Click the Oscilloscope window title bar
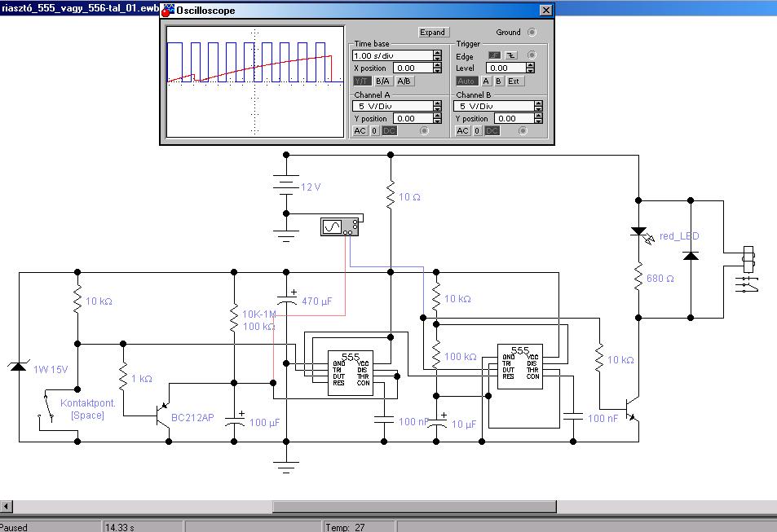Image resolution: width=777 pixels, height=532 pixels. coord(357,10)
